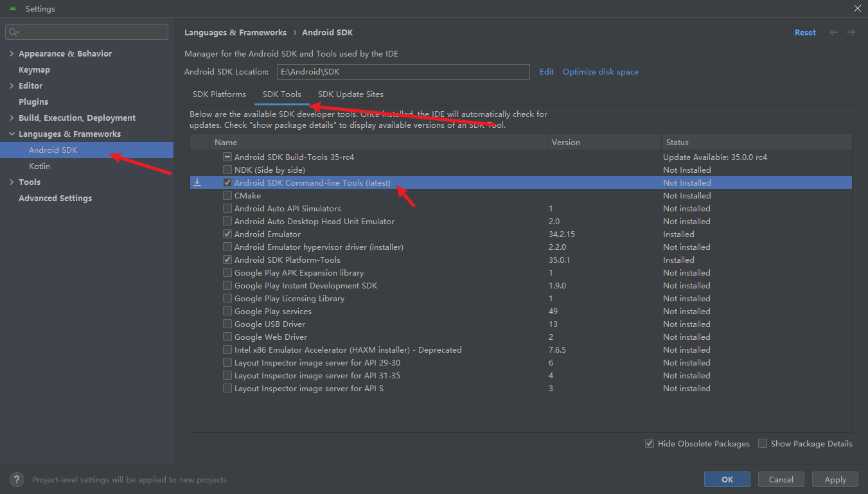868x494 pixels.
Task: Select Kotlin in the settings tree
Action: (39, 166)
